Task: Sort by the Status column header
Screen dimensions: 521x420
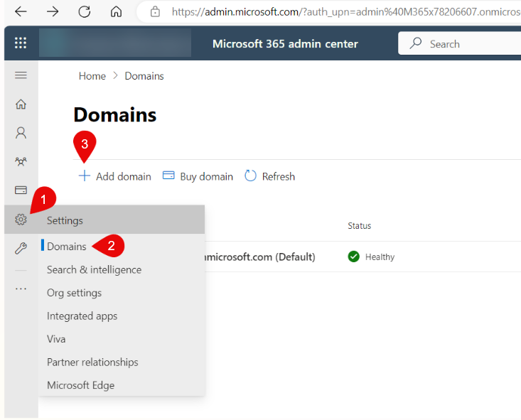Action: pyautogui.click(x=359, y=226)
